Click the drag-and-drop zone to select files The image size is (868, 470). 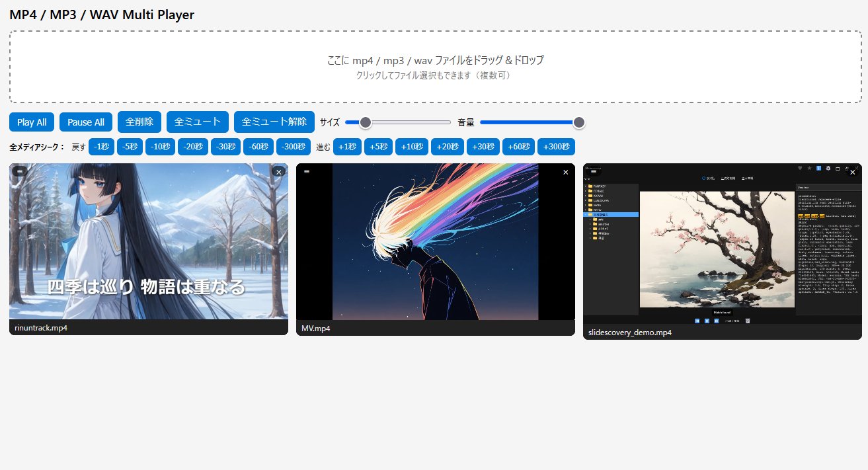tap(434, 66)
